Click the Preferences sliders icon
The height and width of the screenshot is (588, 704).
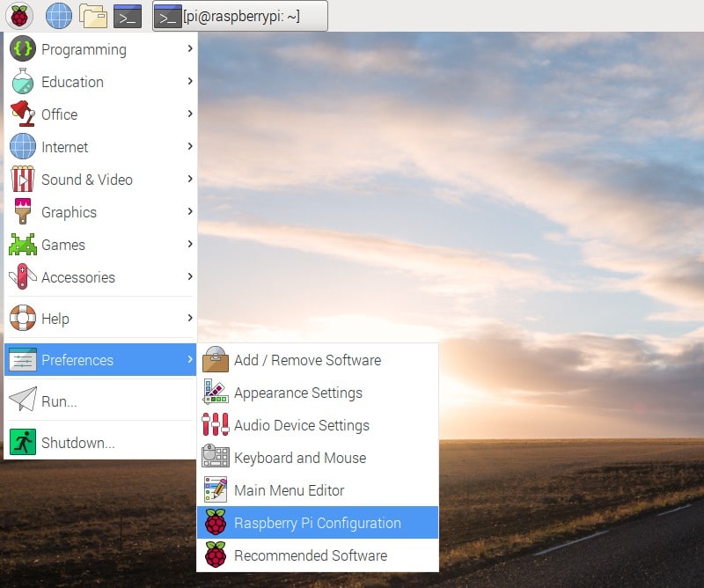(23, 359)
